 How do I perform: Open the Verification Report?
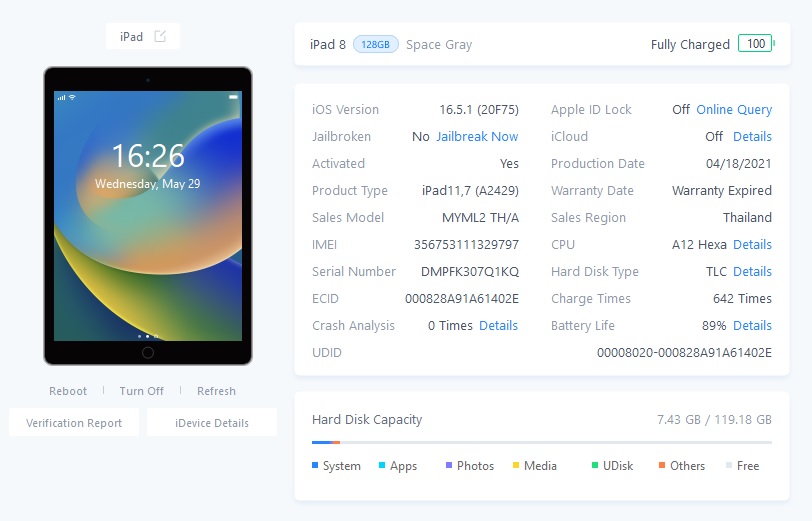click(x=74, y=423)
